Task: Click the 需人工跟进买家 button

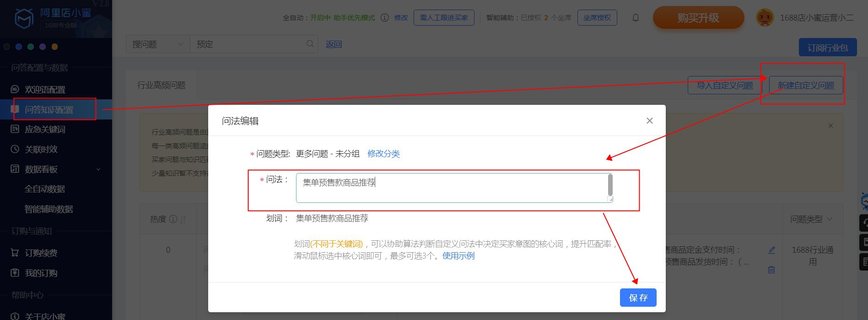Action: tap(444, 17)
